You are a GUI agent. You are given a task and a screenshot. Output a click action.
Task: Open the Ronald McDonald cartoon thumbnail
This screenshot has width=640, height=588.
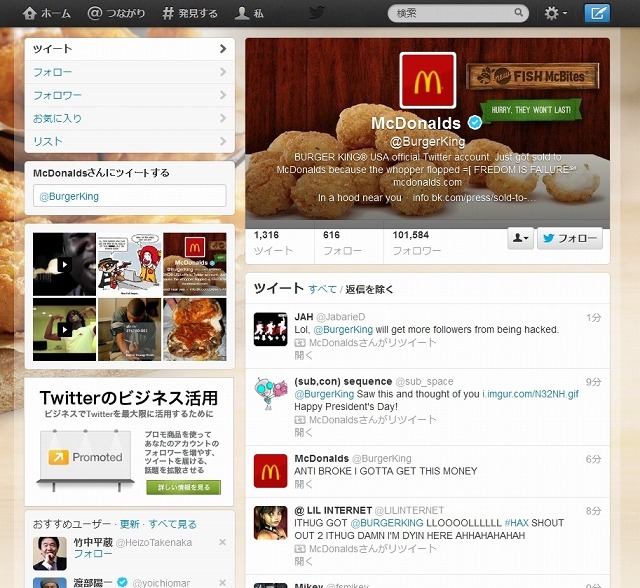coord(129,264)
